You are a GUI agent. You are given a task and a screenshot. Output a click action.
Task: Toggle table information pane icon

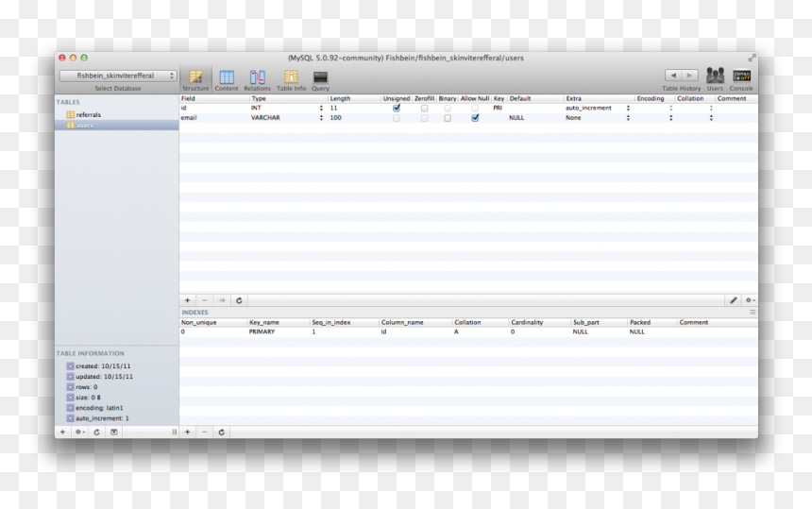coord(114,432)
